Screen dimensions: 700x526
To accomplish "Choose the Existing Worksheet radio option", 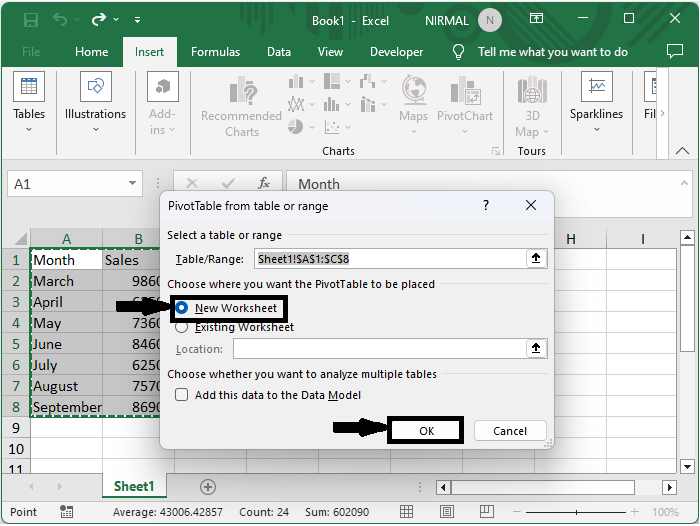I will [182, 327].
